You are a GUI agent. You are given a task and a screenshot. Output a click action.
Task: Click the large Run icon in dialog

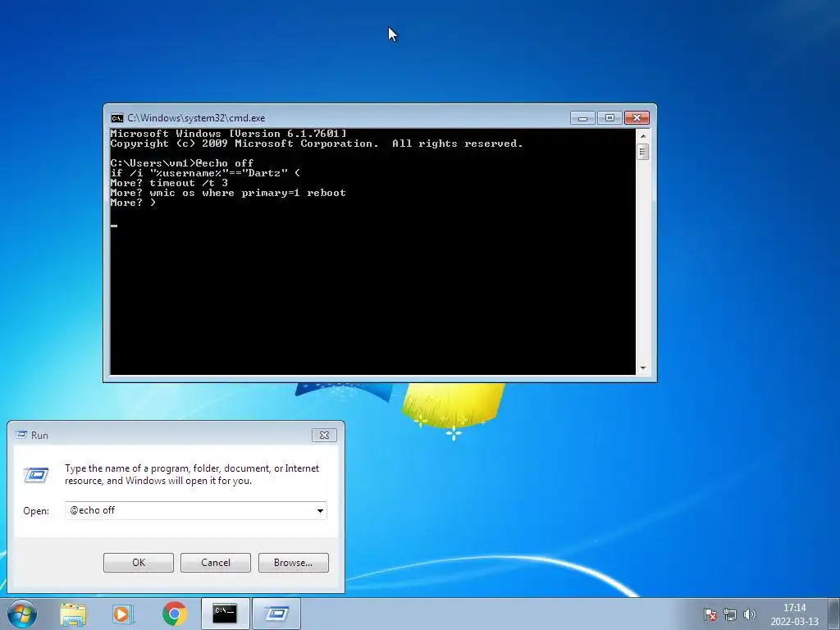tap(36, 475)
